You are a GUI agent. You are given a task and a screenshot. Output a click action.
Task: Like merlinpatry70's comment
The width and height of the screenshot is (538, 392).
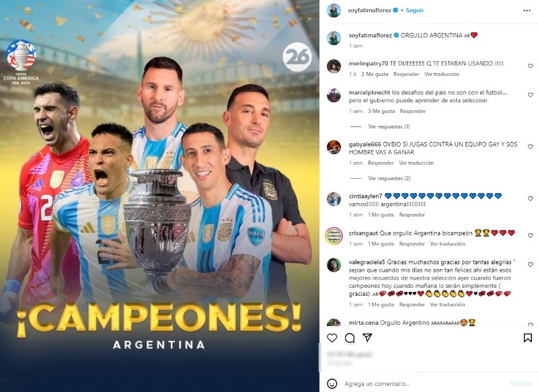point(531,66)
